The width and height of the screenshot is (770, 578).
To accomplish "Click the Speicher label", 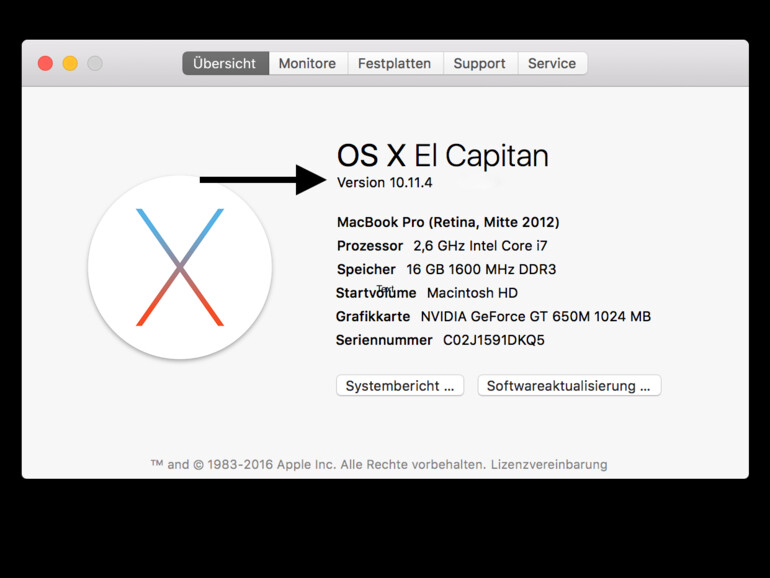I will click(x=366, y=269).
